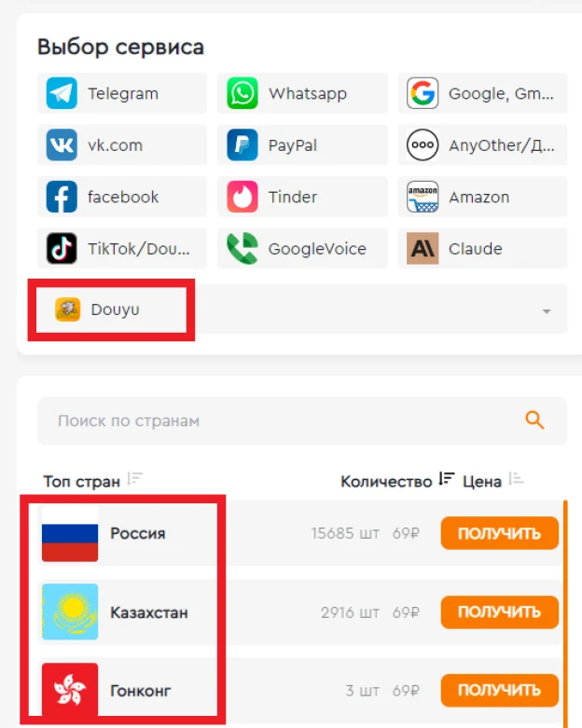Select the vk.com service tile

pyautogui.click(x=122, y=144)
